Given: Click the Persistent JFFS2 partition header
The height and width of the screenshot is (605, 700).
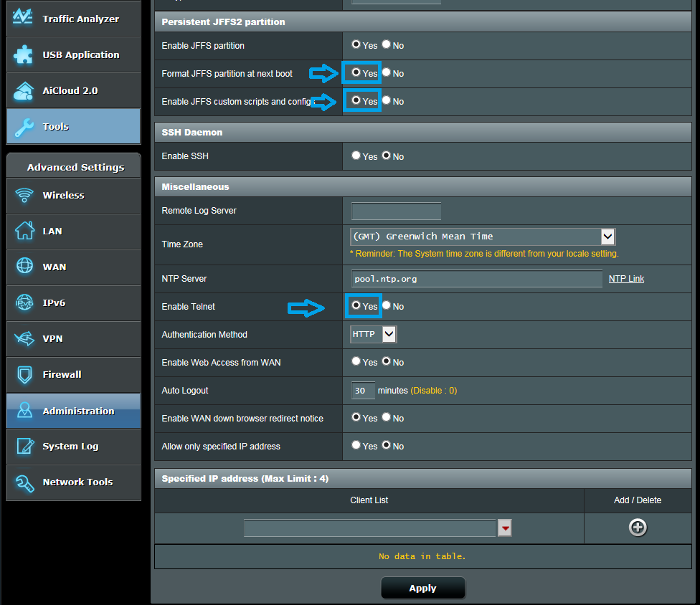Looking at the screenshot, I should click(x=422, y=22).
